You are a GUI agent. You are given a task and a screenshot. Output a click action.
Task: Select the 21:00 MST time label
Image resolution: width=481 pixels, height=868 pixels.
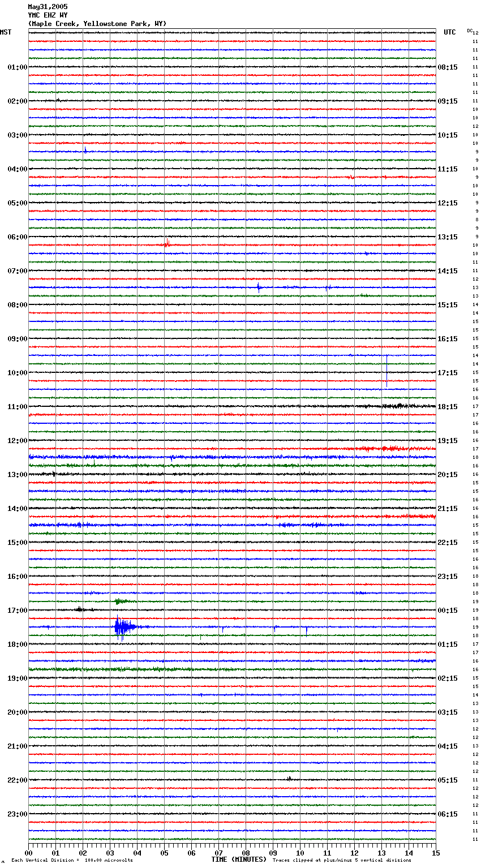coord(18,746)
